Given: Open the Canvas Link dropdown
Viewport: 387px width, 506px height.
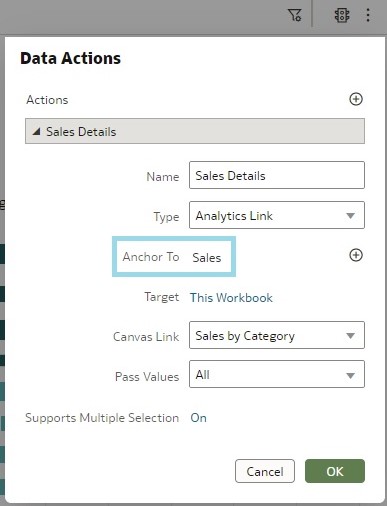Looking at the screenshot, I should pyautogui.click(x=277, y=335).
